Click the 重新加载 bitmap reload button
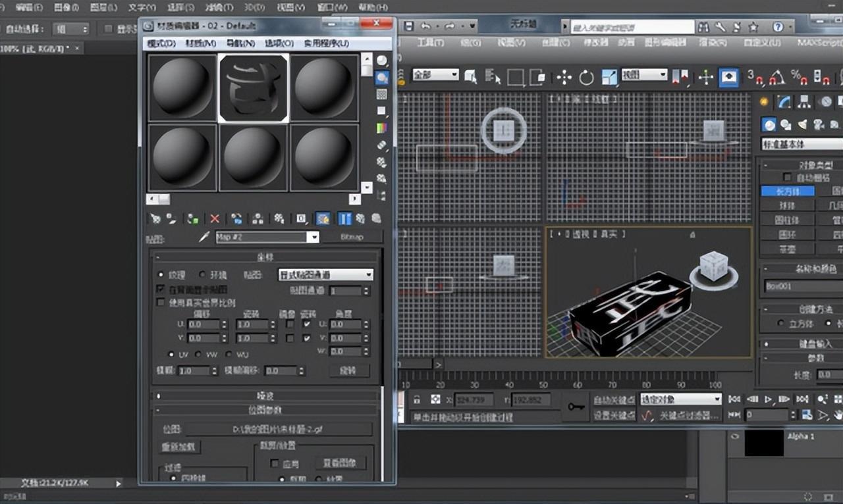 [x=177, y=447]
